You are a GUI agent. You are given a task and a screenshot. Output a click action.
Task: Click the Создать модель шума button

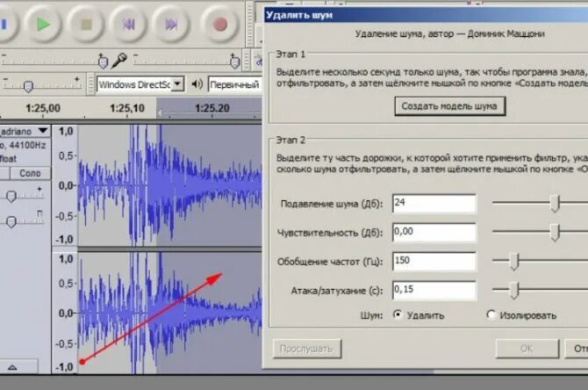point(449,106)
